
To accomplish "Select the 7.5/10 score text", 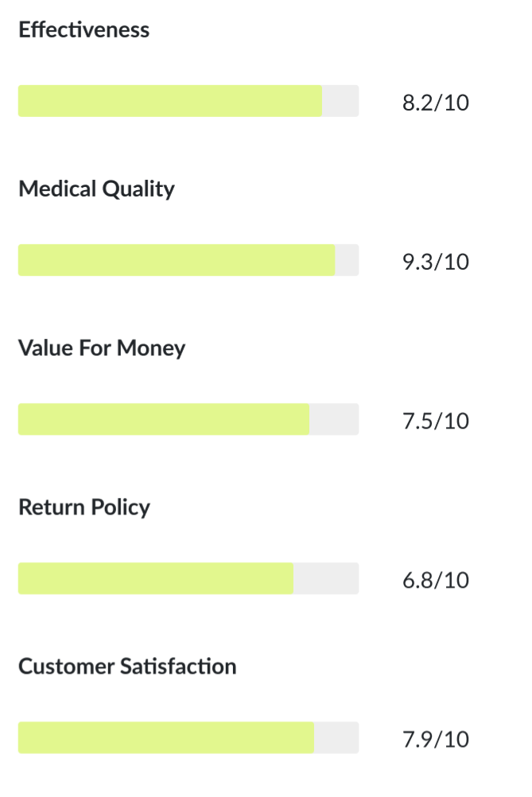I will point(435,421).
